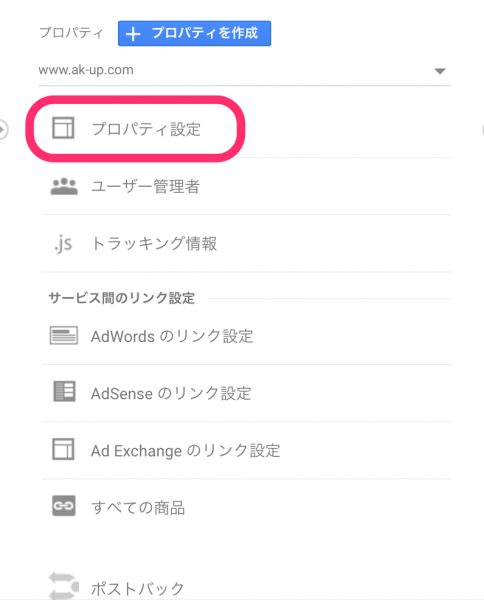Click the arrows icon beside ポストバック
The image size is (484, 600).
coord(64,586)
